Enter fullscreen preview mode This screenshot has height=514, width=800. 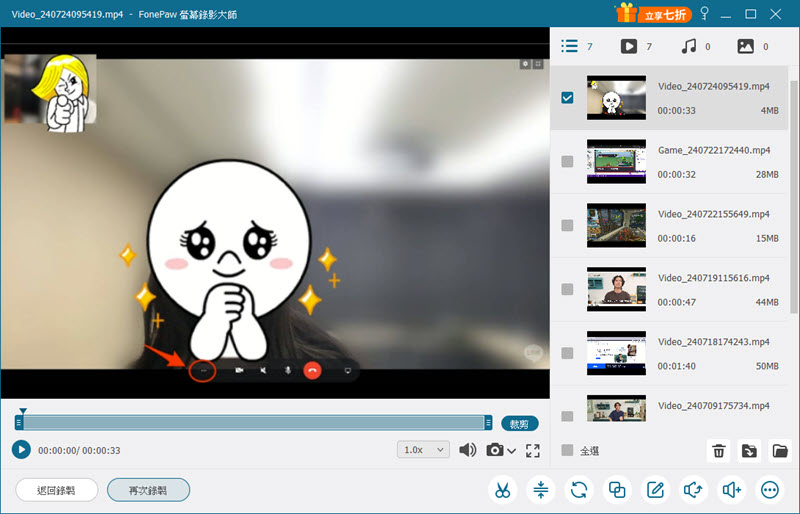[533, 450]
